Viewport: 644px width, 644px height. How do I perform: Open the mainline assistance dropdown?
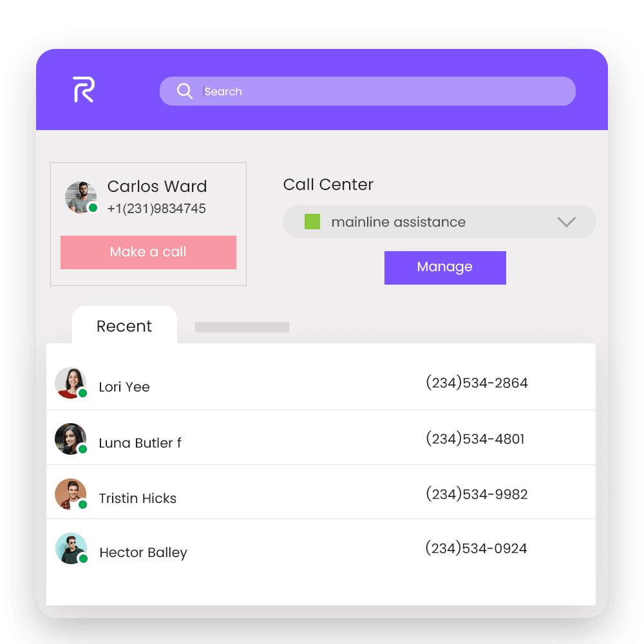click(x=439, y=222)
